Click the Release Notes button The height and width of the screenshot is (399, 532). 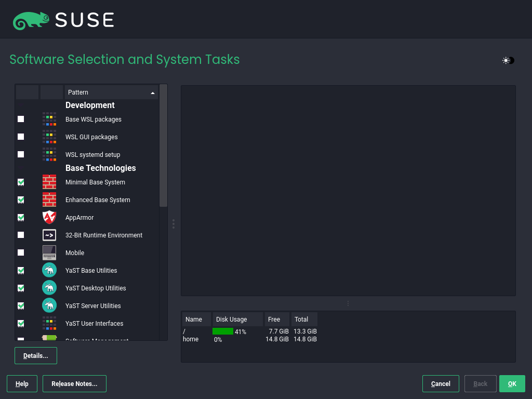click(74, 383)
